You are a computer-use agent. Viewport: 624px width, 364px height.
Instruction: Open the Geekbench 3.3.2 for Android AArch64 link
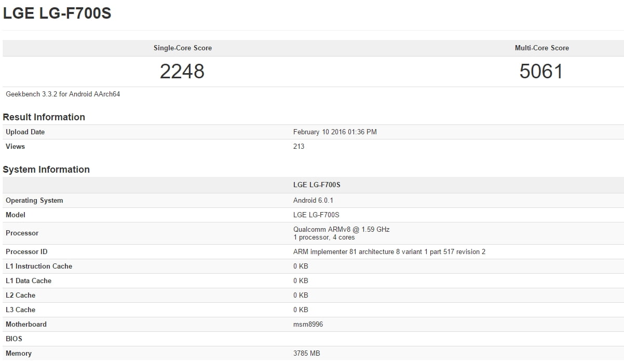coord(62,94)
